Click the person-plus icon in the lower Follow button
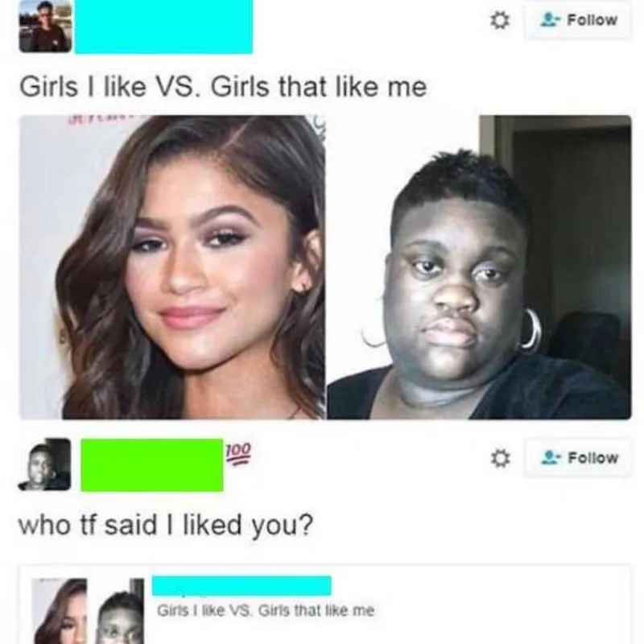644x644 pixels. click(551, 457)
